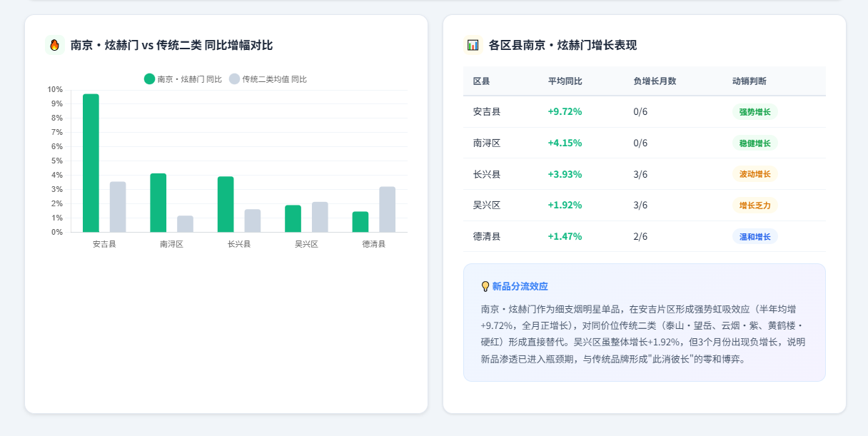Click the 增长乏力 status badge
This screenshot has height=436, width=868.
pyautogui.click(x=755, y=205)
